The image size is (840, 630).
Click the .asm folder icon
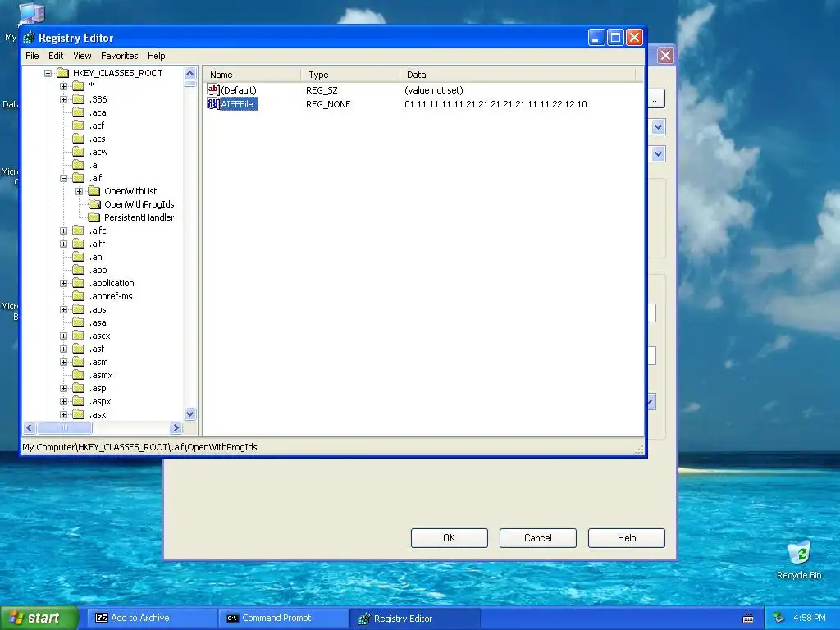coord(78,362)
